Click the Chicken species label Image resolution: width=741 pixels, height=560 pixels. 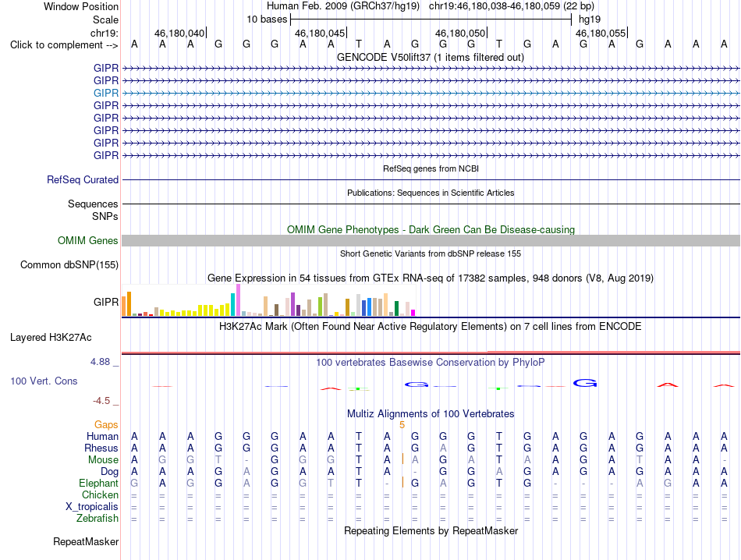100,494
